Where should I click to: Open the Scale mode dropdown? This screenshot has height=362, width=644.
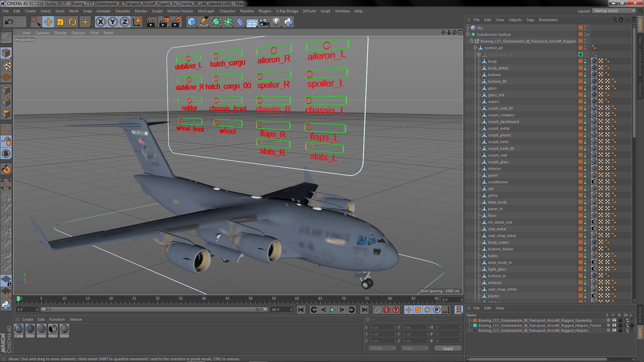click(x=415, y=348)
